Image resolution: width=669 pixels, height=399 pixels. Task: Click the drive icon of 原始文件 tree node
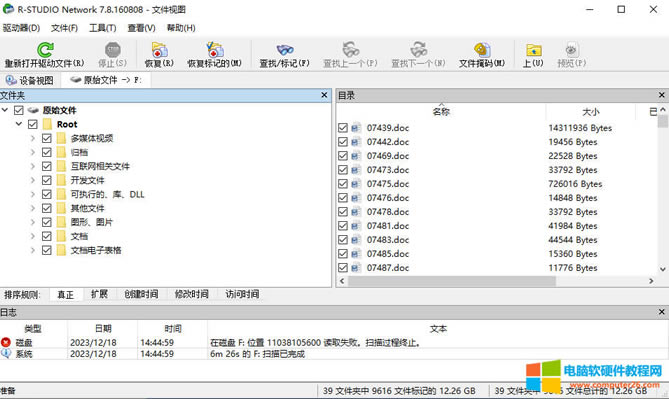coord(33,110)
